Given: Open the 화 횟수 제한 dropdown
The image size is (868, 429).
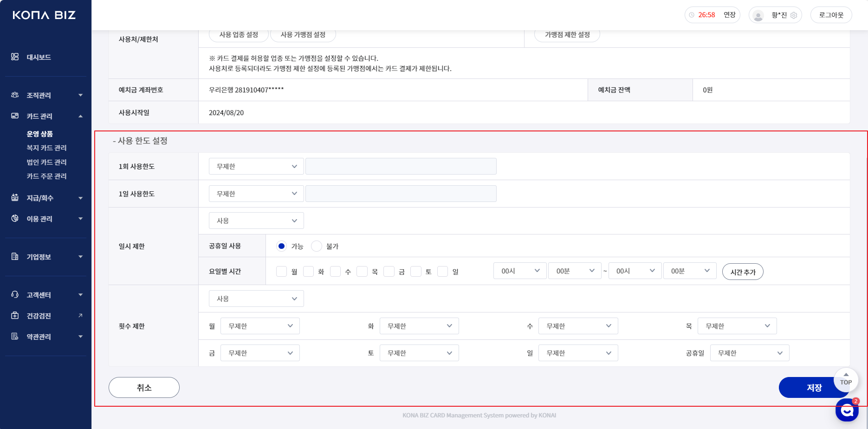Looking at the screenshot, I should click(x=419, y=326).
